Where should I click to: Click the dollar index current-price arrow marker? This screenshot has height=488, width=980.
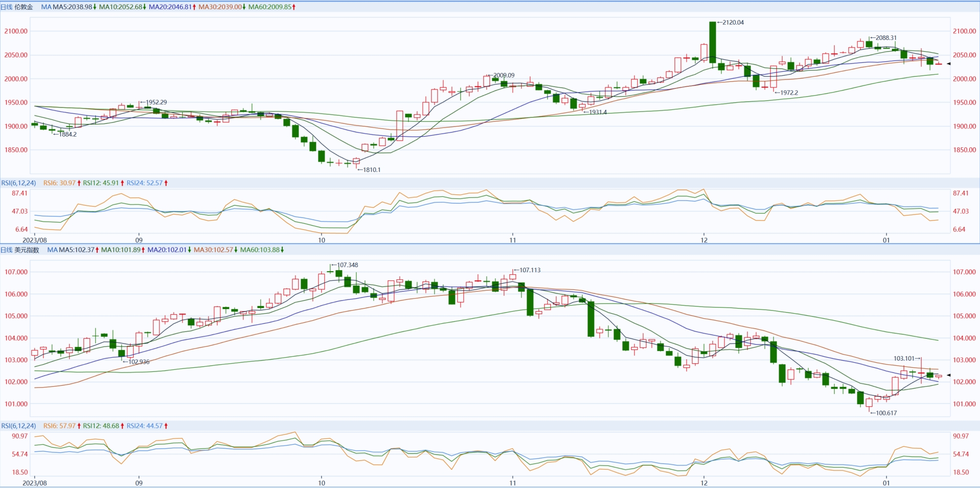click(948, 375)
